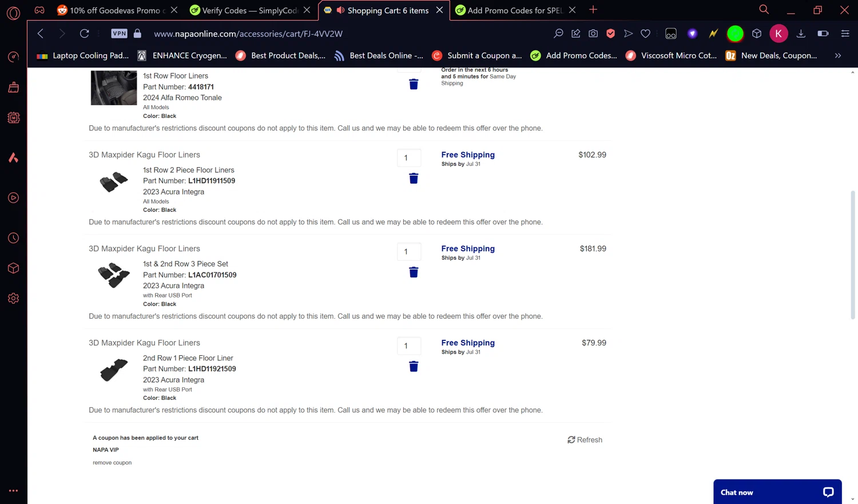
Task: Open Alfa Romeo Tonale liner thumbnail
Action: point(114,88)
